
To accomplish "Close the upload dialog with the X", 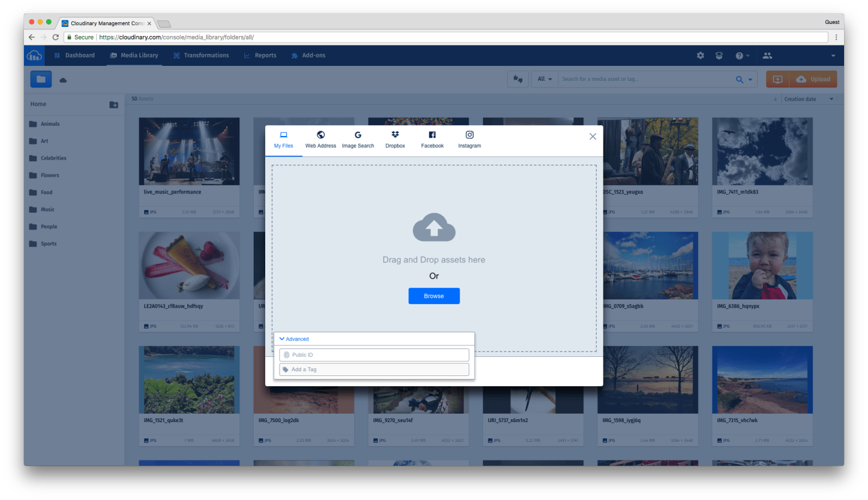I will (x=593, y=137).
